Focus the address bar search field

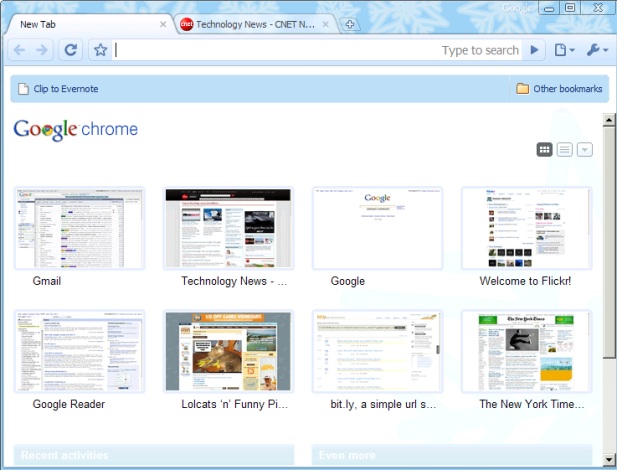317,50
